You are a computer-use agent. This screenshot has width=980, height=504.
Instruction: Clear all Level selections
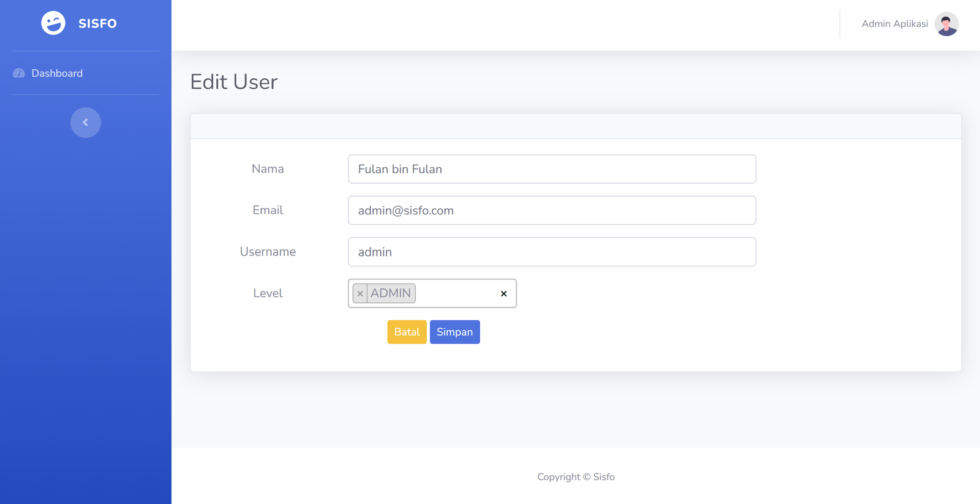(x=503, y=294)
